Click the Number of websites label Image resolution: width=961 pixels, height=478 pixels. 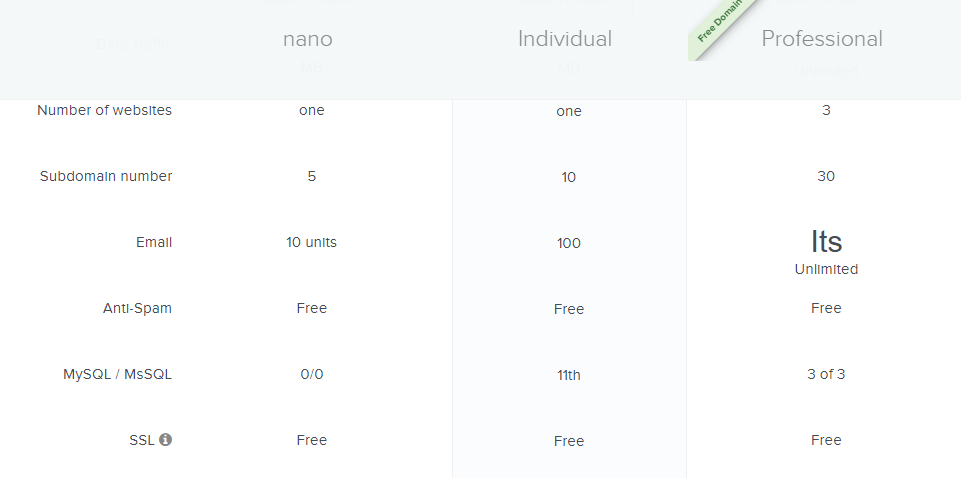click(104, 110)
